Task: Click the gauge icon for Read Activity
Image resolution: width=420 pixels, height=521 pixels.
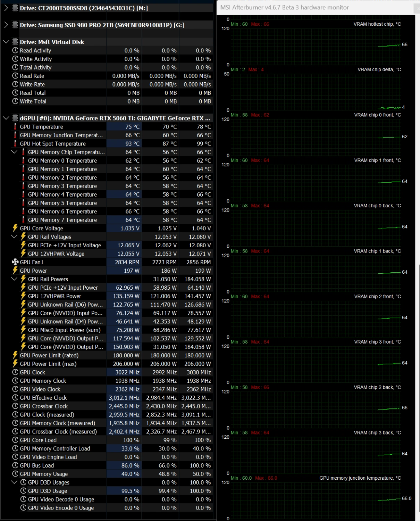Action: (15, 50)
